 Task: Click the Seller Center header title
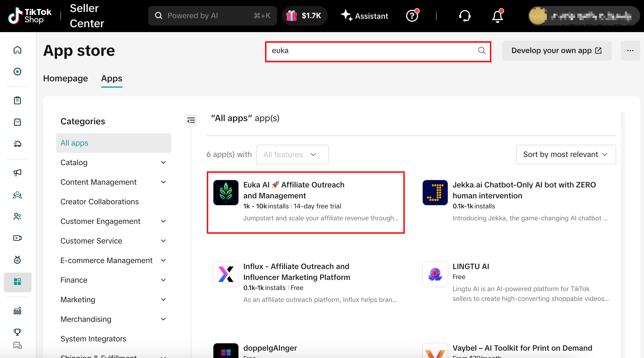(x=87, y=16)
